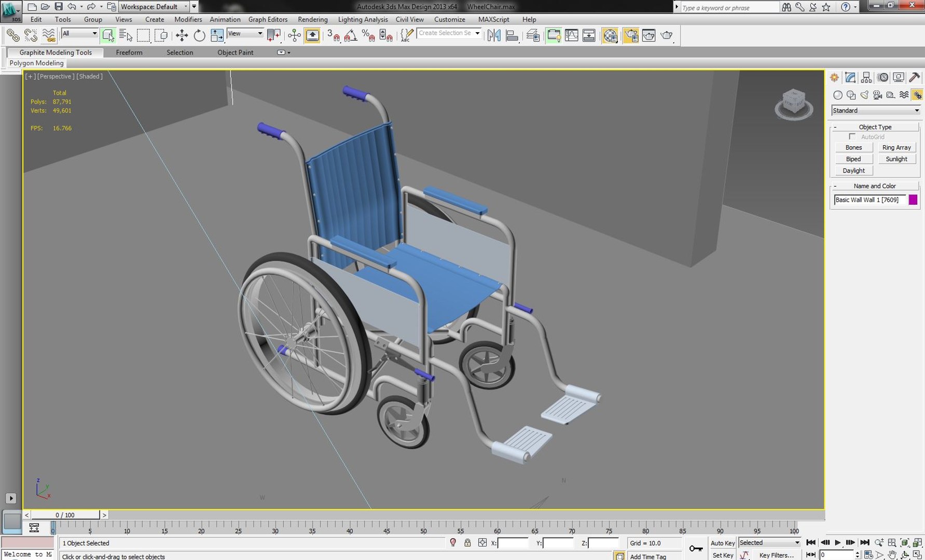Image resolution: width=925 pixels, height=560 pixels.
Task: Select the Lights create category
Action: [864, 95]
